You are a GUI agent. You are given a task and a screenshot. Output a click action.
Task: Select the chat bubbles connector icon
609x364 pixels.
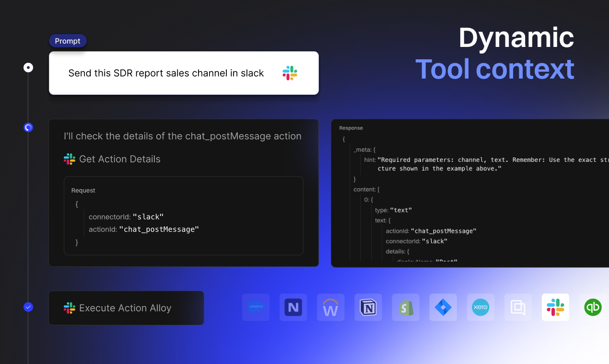tap(518, 307)
